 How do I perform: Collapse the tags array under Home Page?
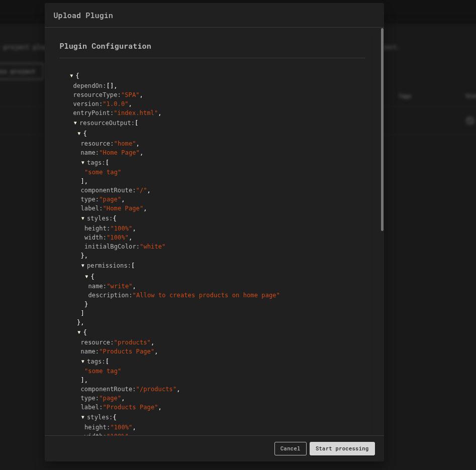pyautogui.click(x=83, y=162)
